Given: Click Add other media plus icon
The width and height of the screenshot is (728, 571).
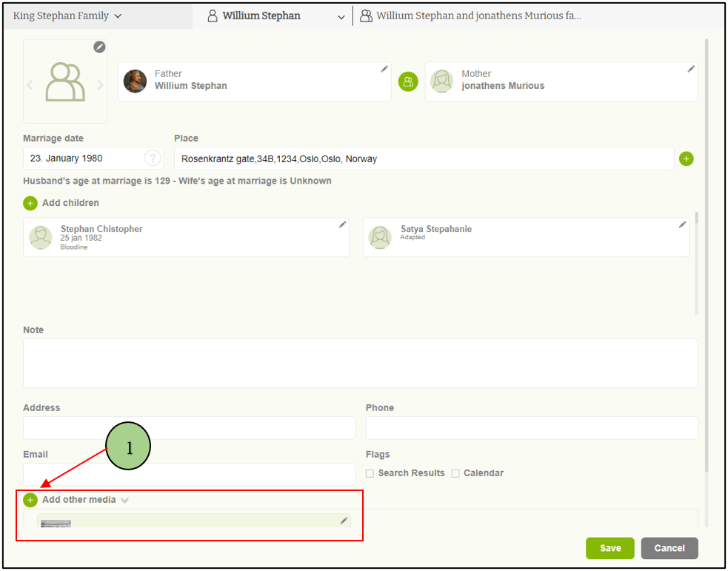Looking at the screenshot, I should coord(30,500).
